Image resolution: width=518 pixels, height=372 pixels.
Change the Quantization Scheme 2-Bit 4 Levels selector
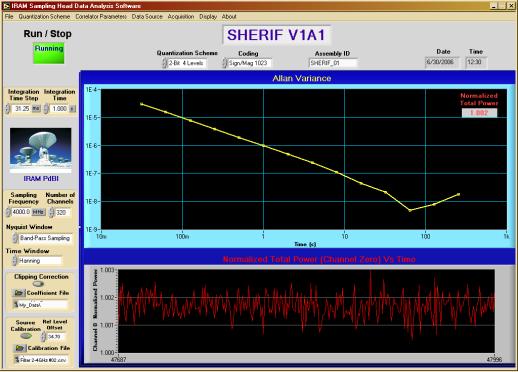(x=185, y=63)
